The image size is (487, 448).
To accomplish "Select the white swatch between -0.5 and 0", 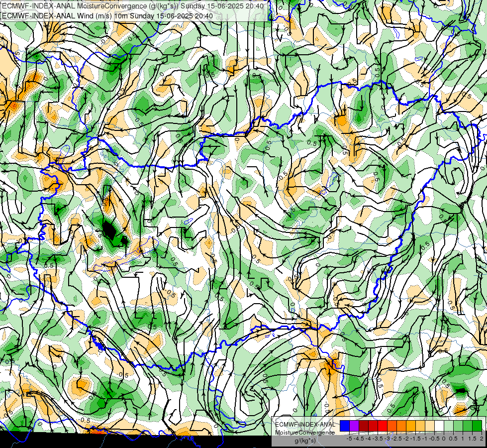I will click(439, 426).
